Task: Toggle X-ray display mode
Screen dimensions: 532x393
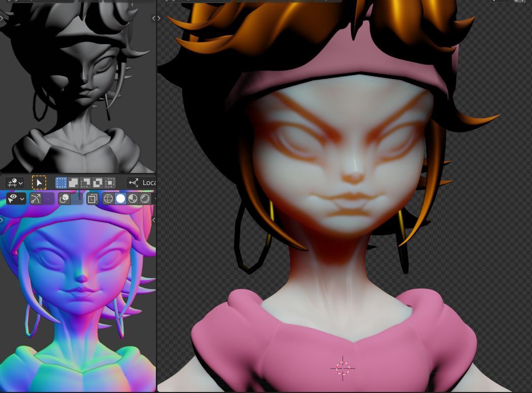Action: coord(92,199)
